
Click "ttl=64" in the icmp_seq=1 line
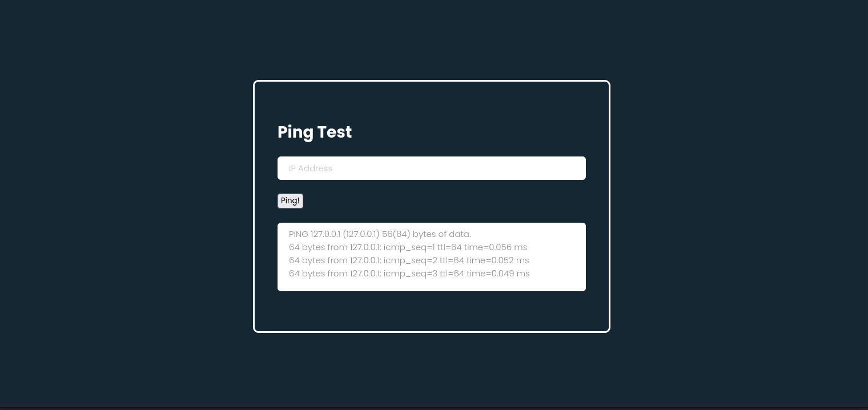pyautogui.click(x=450, y=247)
